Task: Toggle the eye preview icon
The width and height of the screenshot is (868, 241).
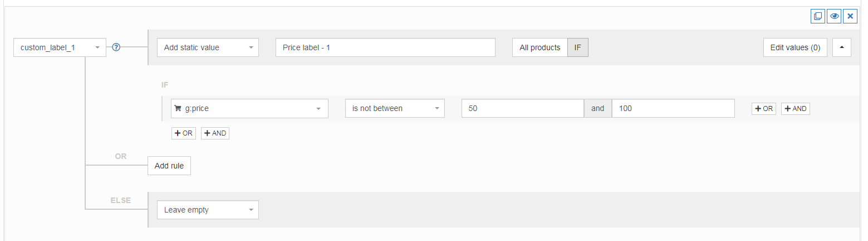Action: click(x=834, y=16)
